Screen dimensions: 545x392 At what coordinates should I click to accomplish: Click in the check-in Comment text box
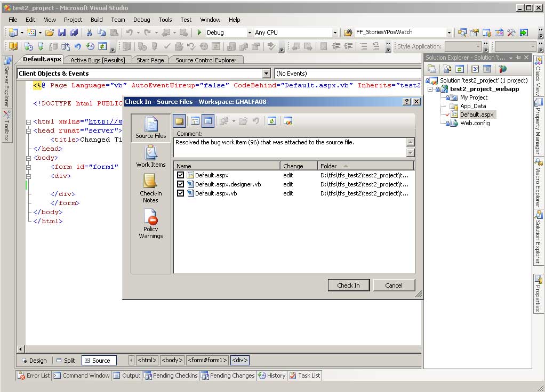click(289, 147)
